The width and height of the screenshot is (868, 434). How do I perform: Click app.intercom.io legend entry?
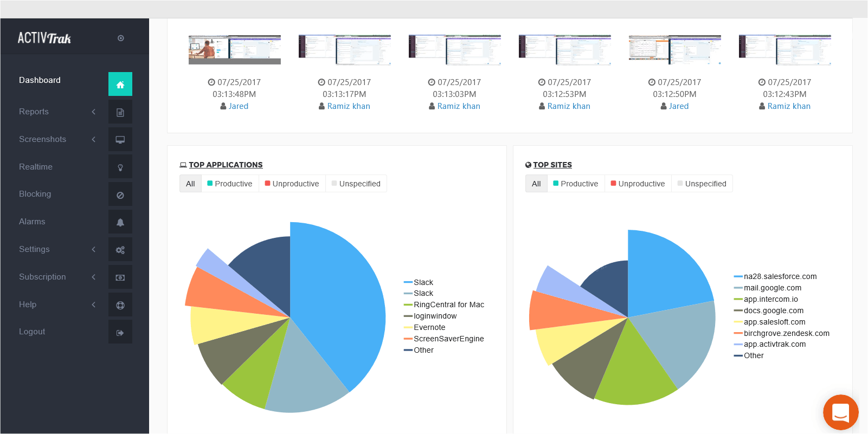point(766,299)
